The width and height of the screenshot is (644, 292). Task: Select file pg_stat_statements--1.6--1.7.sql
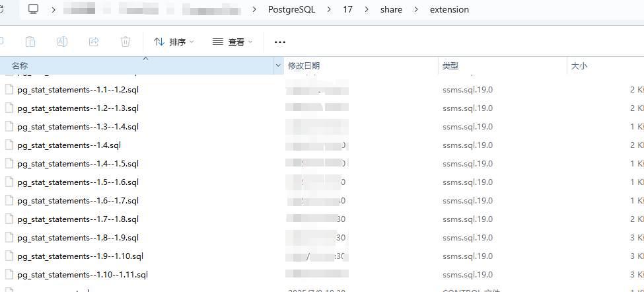pyautogui.click(x=78, y=200)
